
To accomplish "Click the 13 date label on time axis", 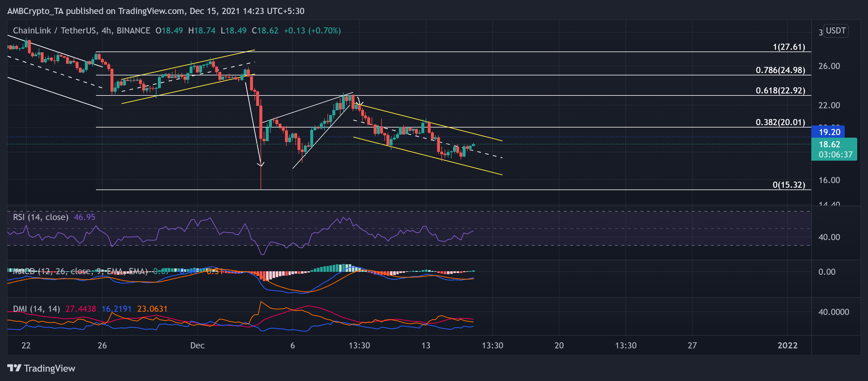I will point(426,345).
